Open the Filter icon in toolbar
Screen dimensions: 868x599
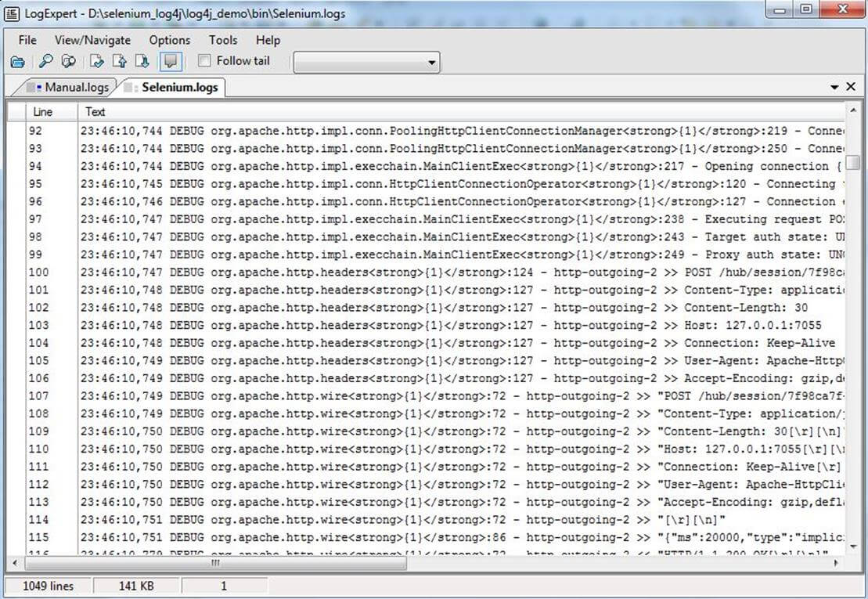[69, 62]
